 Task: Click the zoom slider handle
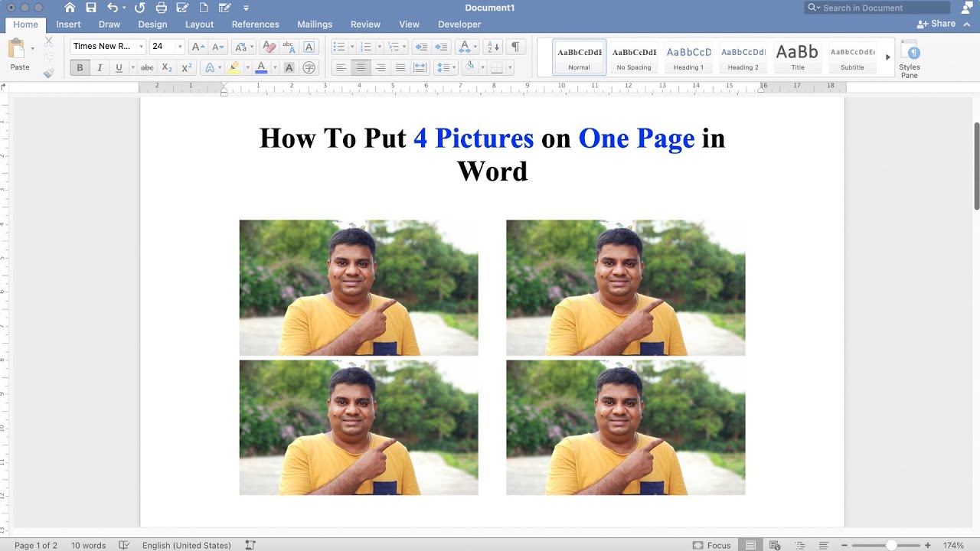(x=891, y=545)
